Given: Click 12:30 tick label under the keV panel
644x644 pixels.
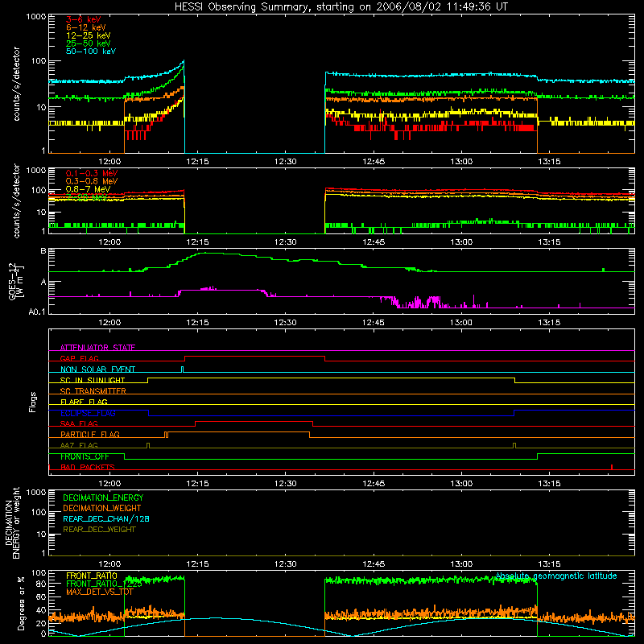Looking at the screenshot, I should tap(286, 162).
